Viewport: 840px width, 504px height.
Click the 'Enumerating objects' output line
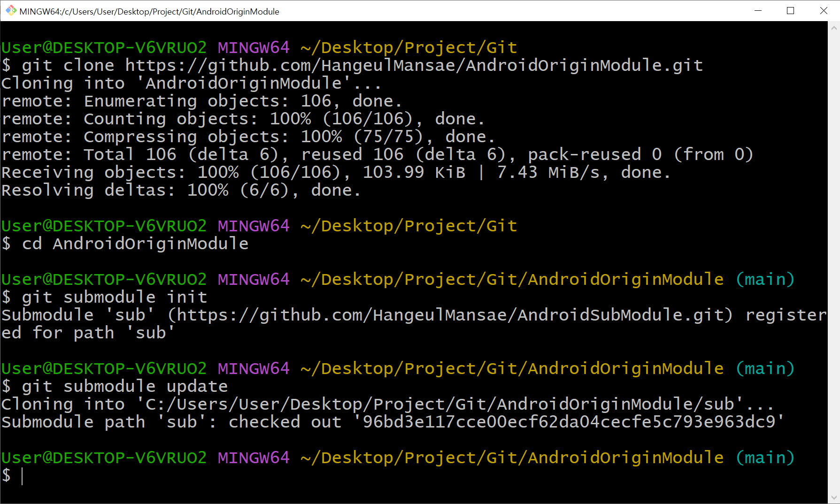(202, 101)
